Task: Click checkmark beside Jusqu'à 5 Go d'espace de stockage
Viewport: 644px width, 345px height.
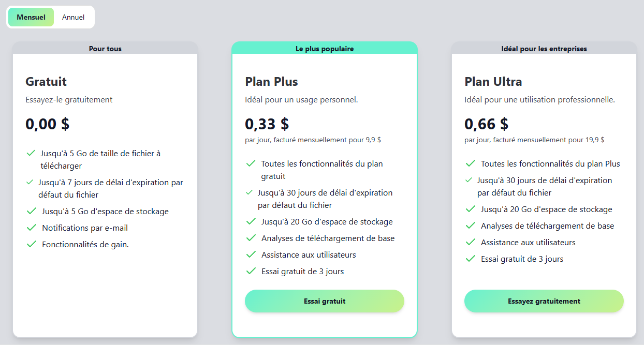Action: coord(31,211)
